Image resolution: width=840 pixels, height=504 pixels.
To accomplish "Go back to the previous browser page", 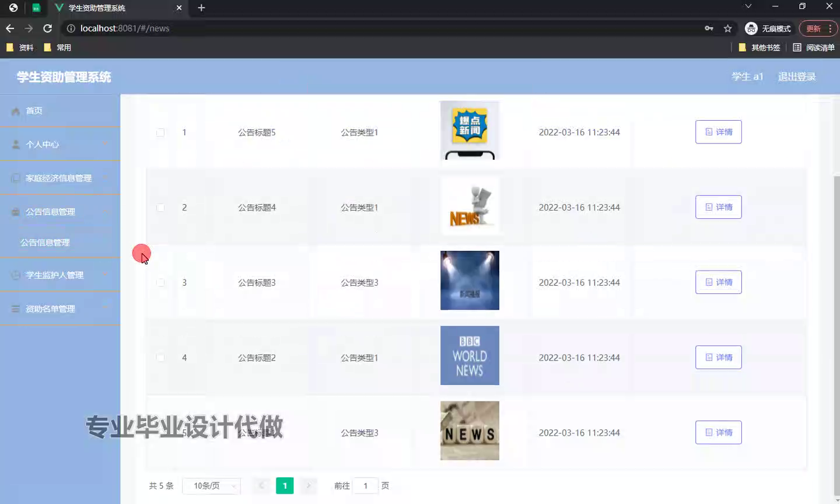I will coord(10,28).
